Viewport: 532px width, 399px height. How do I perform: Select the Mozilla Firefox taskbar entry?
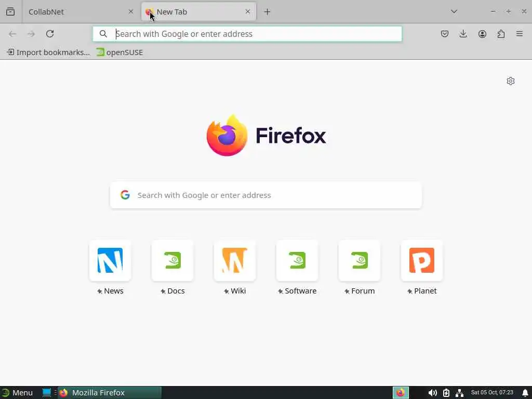coord(109,393)
